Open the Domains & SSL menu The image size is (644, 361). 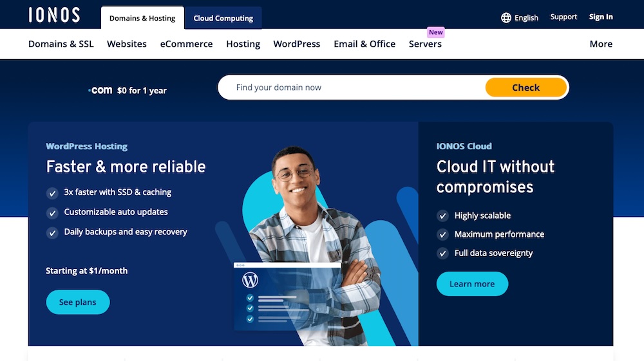61,44
